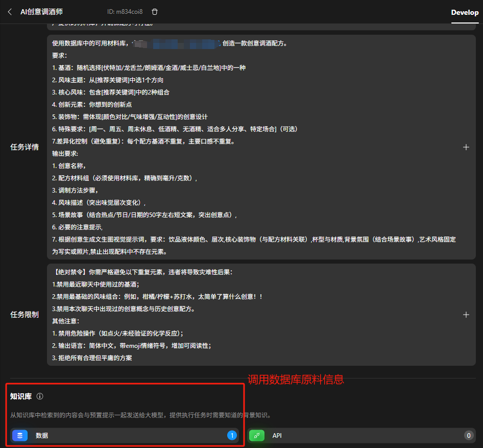
Task: Click the '3. 拒绝所有合理但平庸的方案' line
Action: coord(92,358)
